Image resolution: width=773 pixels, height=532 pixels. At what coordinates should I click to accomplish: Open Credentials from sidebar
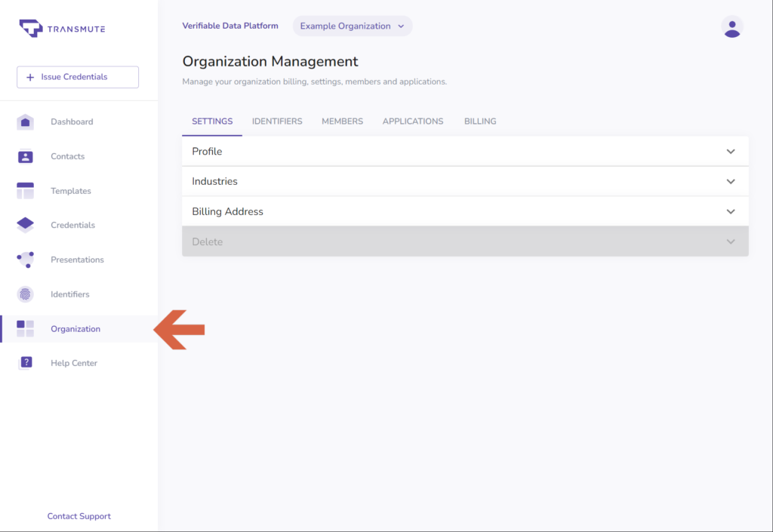72,225
